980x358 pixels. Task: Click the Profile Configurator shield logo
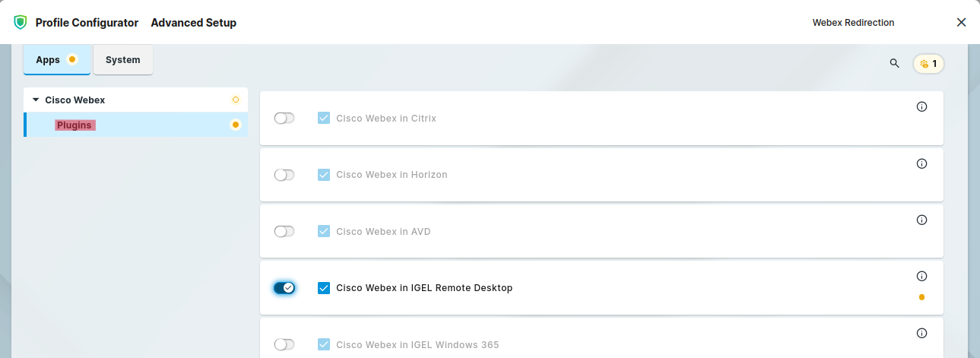(21, 23)
